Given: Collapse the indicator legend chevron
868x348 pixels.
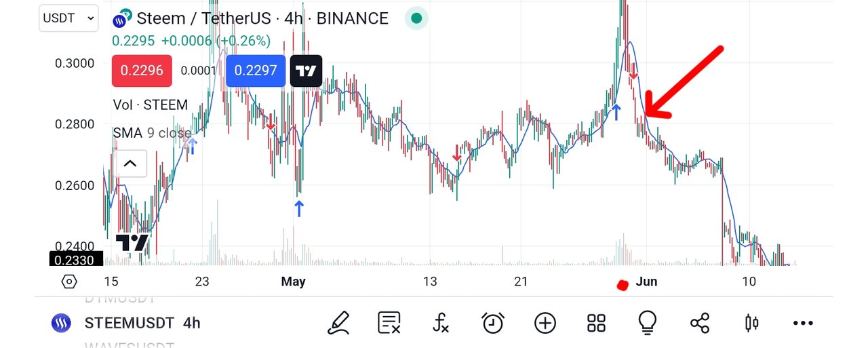Looking at the screenshot, I should (130, 163).
